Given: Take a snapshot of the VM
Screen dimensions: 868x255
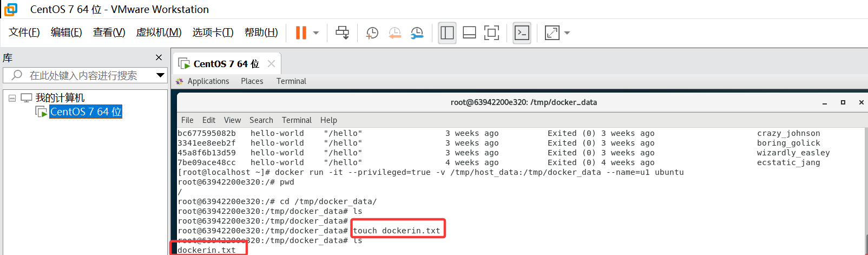Looking at the screenshot, I should 372,33.
